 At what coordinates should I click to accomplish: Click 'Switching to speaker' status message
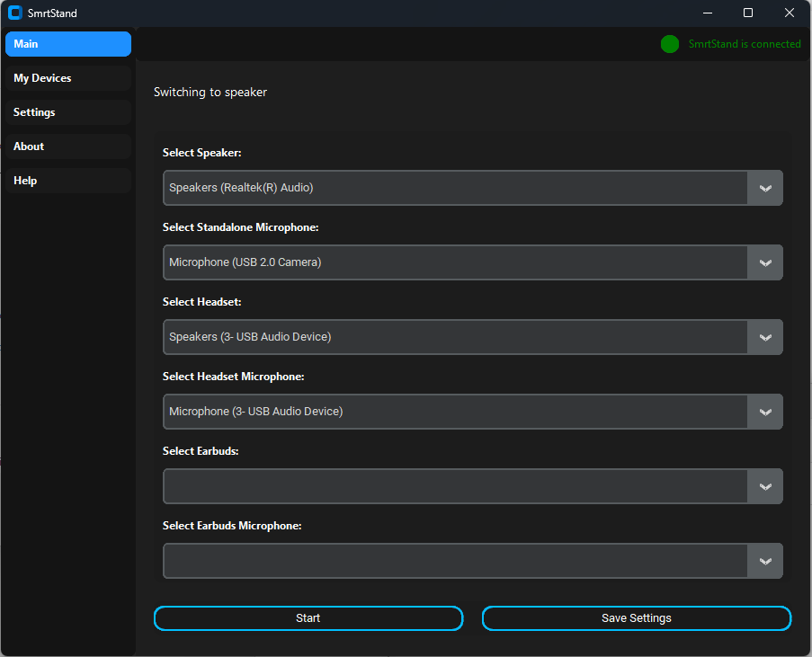coord(210,93)
